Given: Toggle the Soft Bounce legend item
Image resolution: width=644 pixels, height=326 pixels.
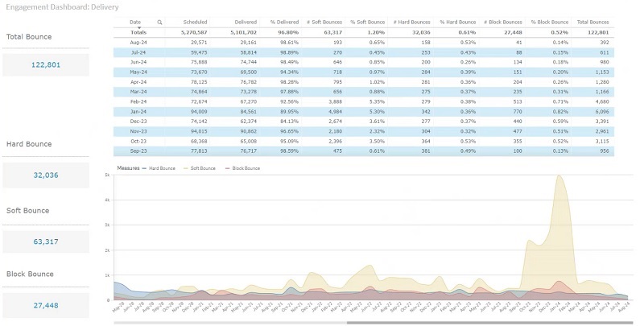Looking at the screenshot, I should click(200, 168).
